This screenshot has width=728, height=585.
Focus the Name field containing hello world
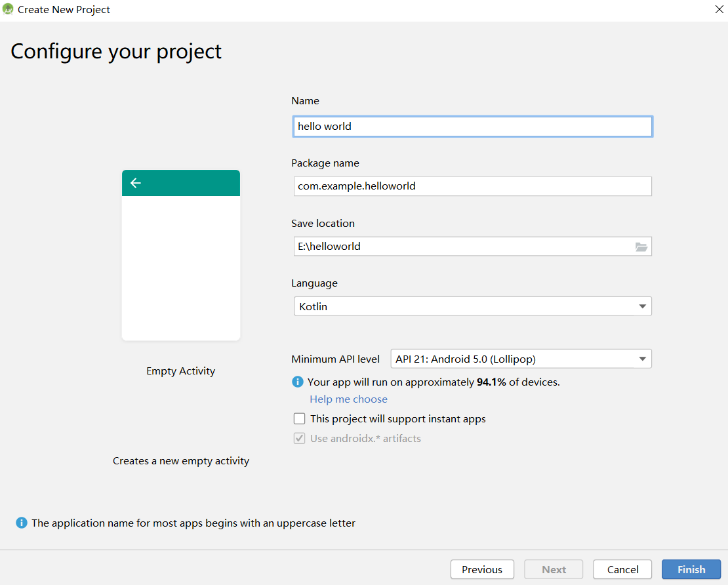coord(473,127)
